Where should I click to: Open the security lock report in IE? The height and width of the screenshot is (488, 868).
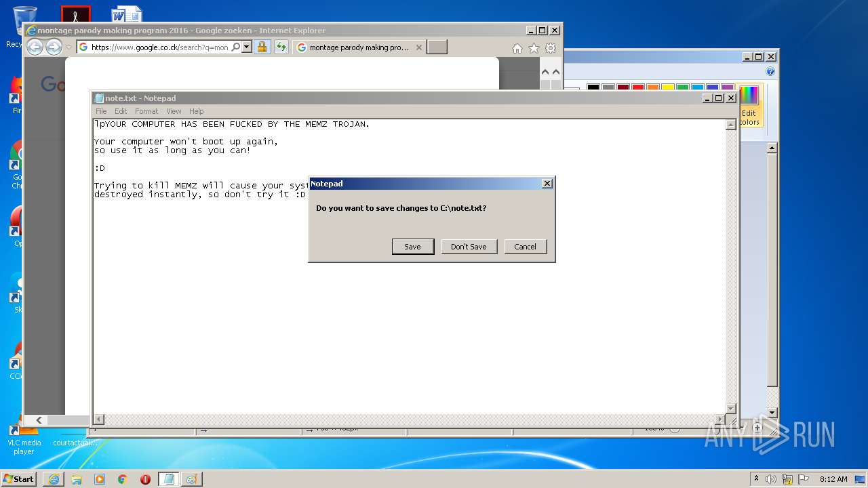(262, 47)
